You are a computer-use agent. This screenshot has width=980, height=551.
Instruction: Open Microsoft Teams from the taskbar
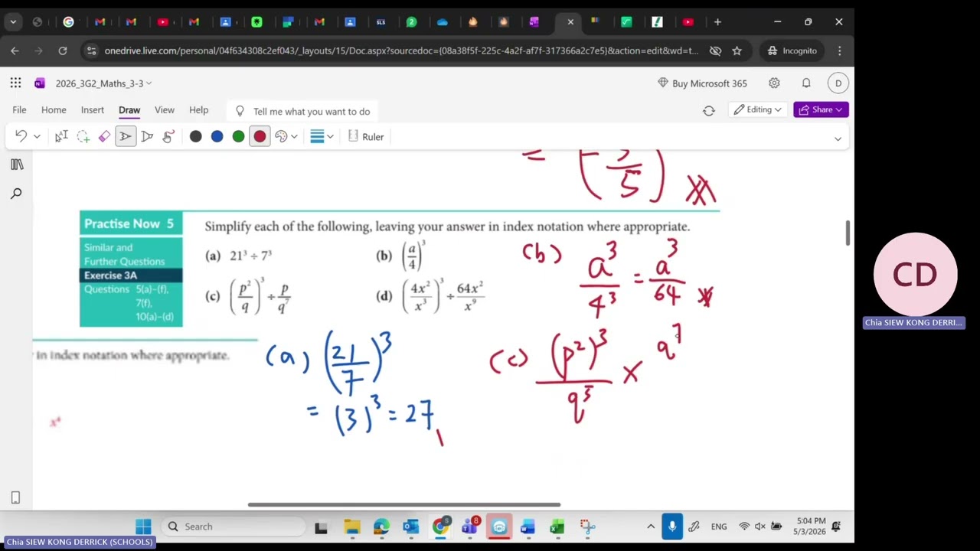[x=469, y=527]
